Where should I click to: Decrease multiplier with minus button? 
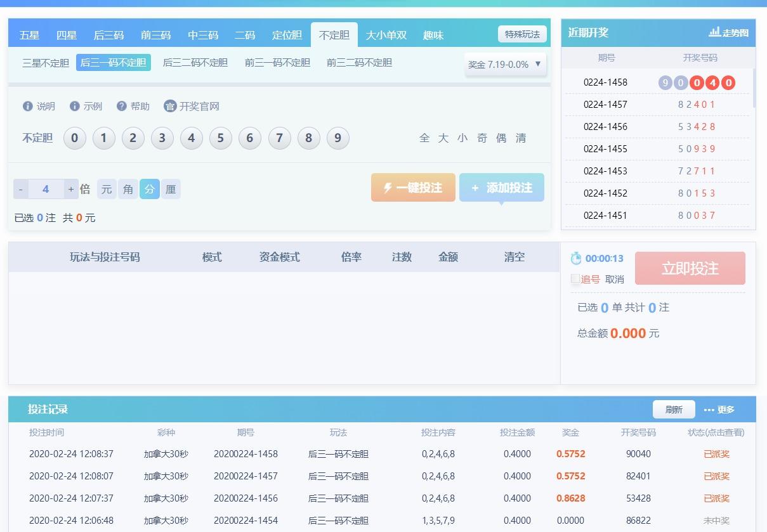click(21, 189)
